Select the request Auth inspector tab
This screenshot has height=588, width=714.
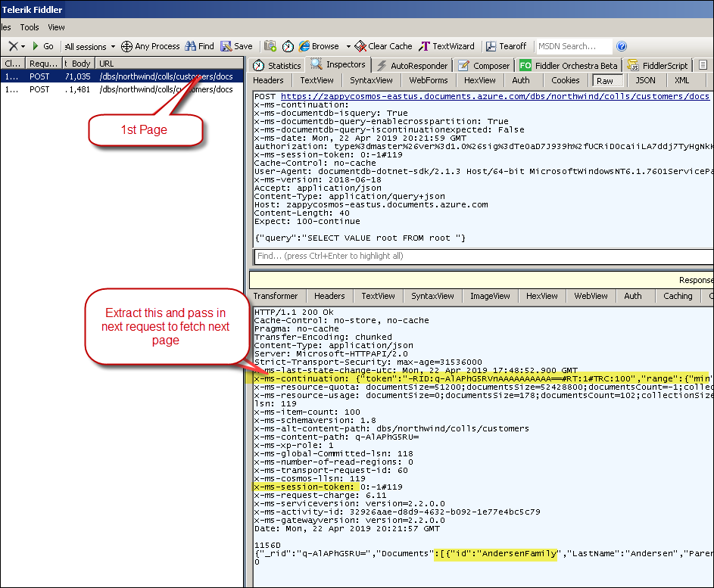coord(520,80)
